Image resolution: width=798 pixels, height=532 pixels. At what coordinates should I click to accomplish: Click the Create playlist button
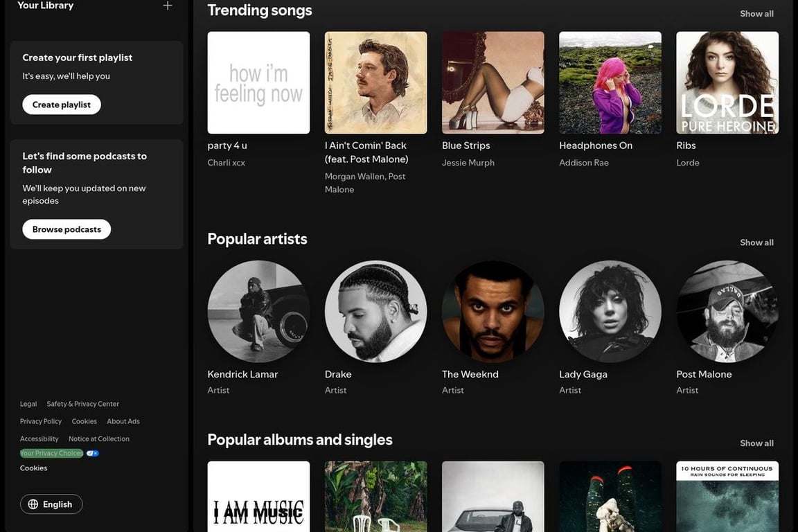pyautogui.click(x=62, y=105)
